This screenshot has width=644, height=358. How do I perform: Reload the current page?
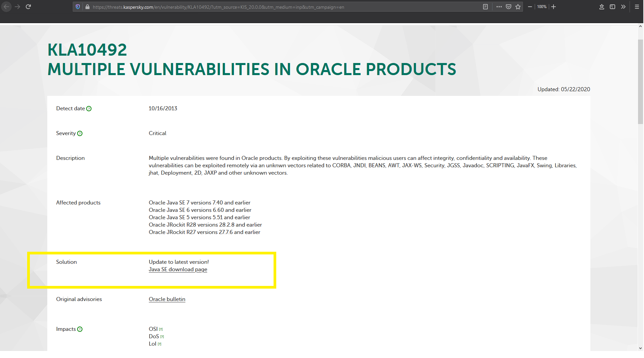click(x=28, y=7)
